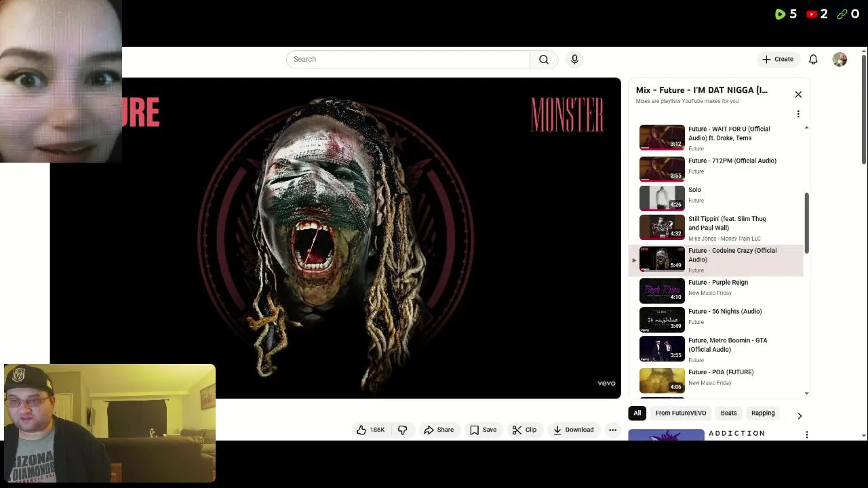This screenshot has width=868, height=488.
Task: Play the Solo playlist item
Action: [x=716, y=198]
